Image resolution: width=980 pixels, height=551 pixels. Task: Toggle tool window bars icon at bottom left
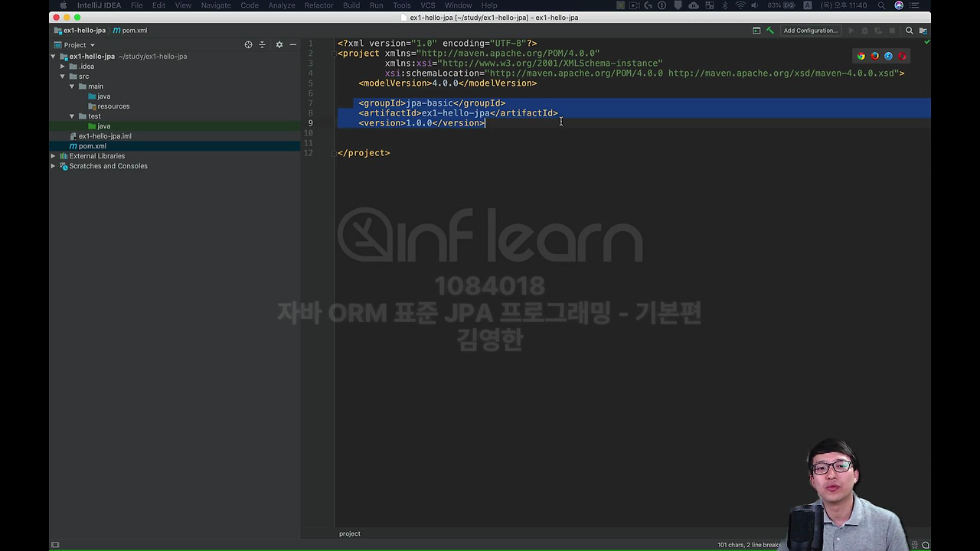[54, 545]
